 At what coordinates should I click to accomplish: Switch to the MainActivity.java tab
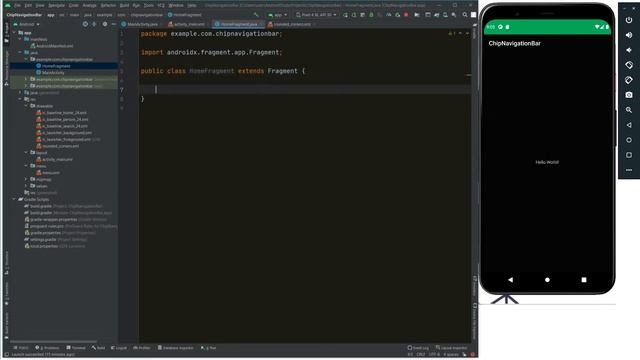tap(140, 24)
